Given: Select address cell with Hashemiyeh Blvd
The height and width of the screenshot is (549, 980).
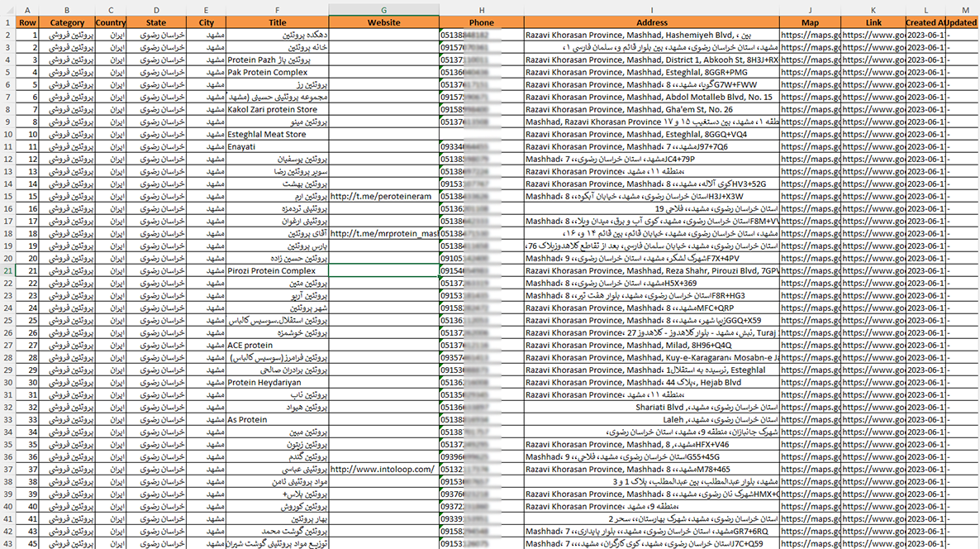Looking at the screenshot, I should 652,35.
